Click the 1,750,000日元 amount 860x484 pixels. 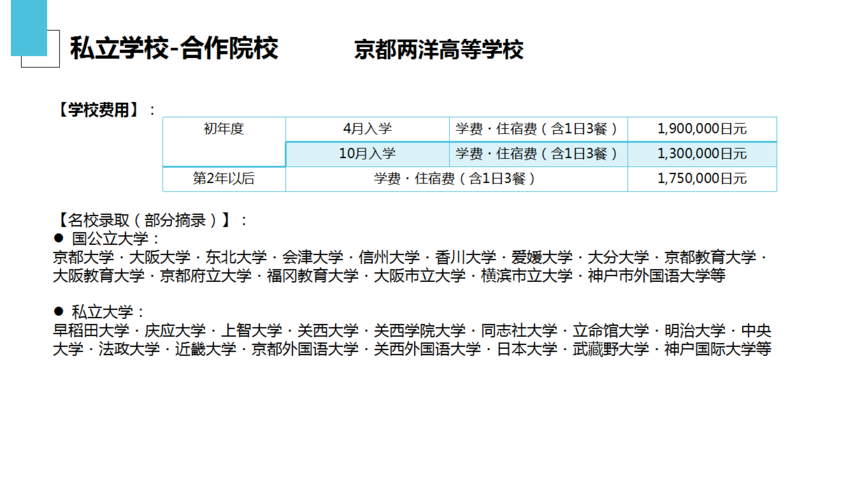702,178
